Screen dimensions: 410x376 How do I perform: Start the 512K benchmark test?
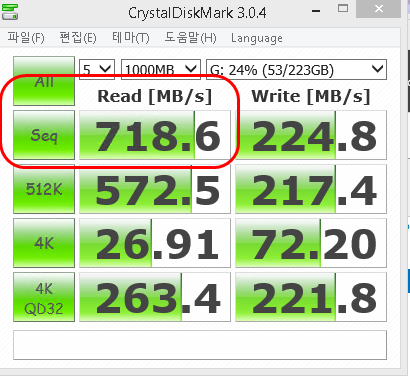coord(44,189)
